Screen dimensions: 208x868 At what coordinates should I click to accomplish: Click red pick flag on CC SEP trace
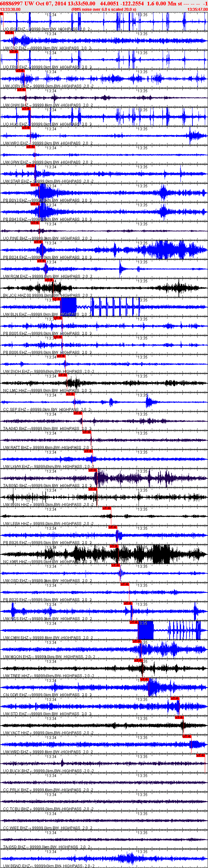click(70, 394)
